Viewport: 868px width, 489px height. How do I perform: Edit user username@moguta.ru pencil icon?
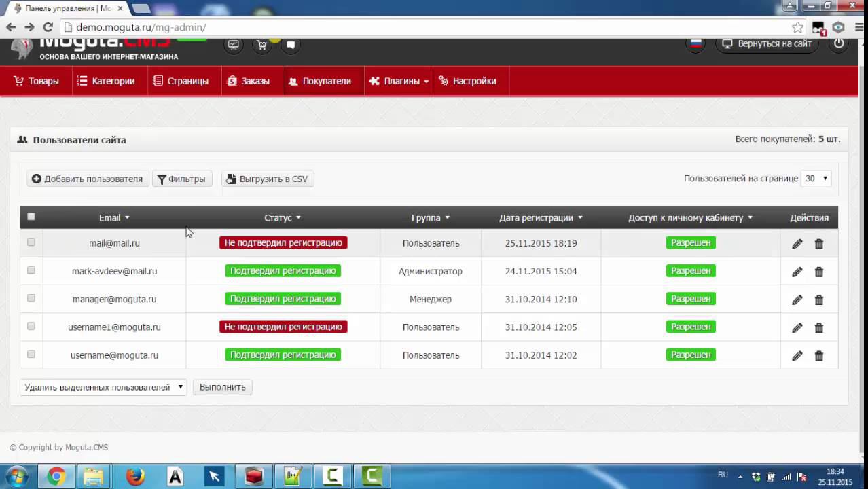(797, 355)
